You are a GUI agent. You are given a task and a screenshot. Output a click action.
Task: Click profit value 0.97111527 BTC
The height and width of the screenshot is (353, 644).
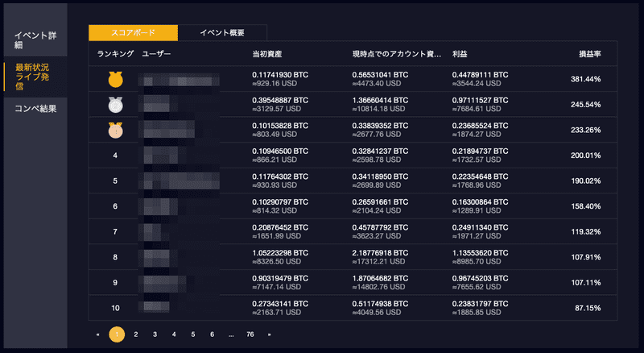point(480,101)
